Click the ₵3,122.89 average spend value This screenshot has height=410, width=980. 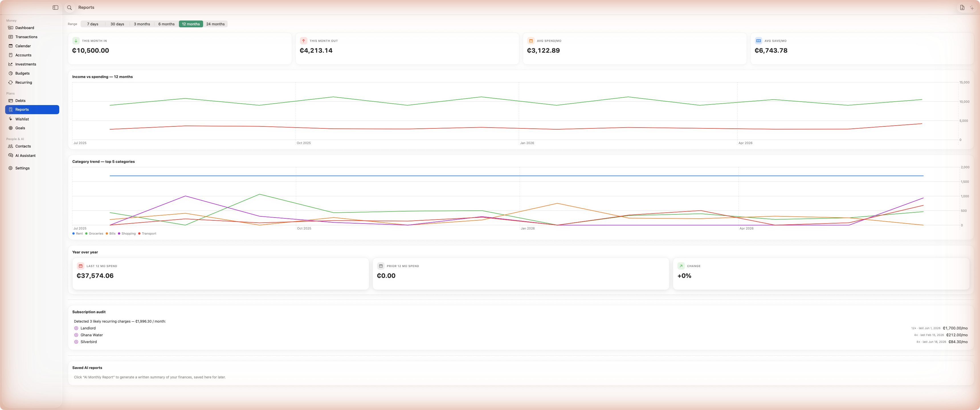coord(543,51)
